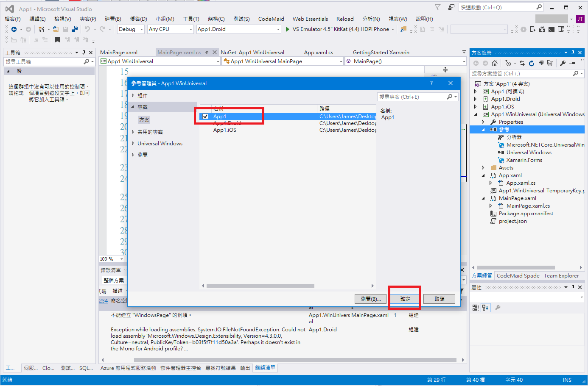Open the Debug configuration dropdown
The width and height of the screenshot is (588, 386).
(x=131, y=29)
